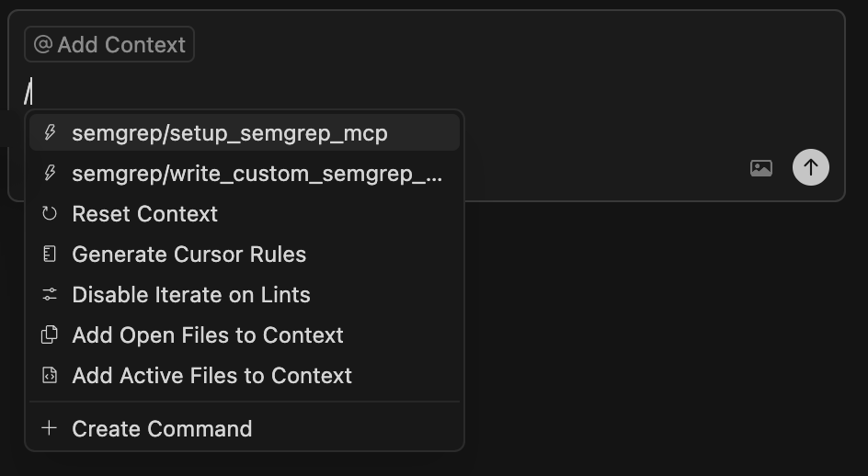Click the stacked files icon for Open Files

[50, 335]
